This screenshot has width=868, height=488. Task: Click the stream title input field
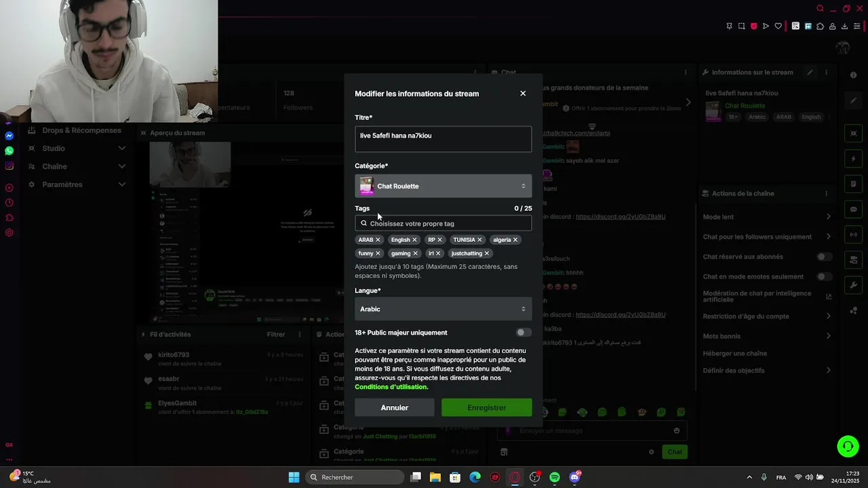(443, 139)
